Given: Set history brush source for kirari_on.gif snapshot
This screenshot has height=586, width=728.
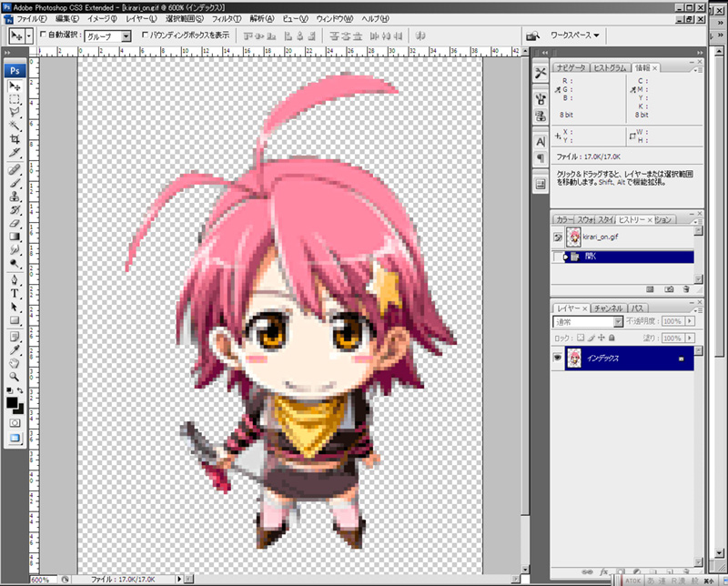Looking at the screenshot, I should (x=558, y=237).
